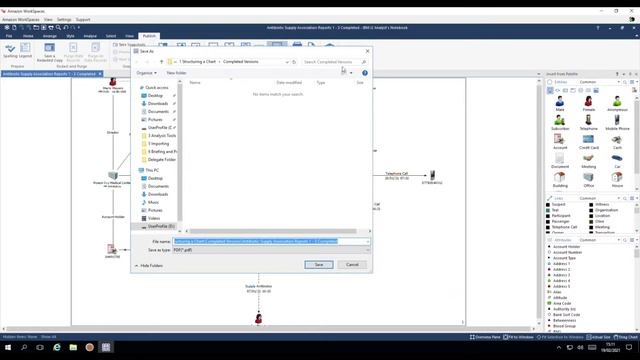640x360 pixels.
Task: Click the taskbar search icon
Action: pyautogui.click(x=24, y=347)
